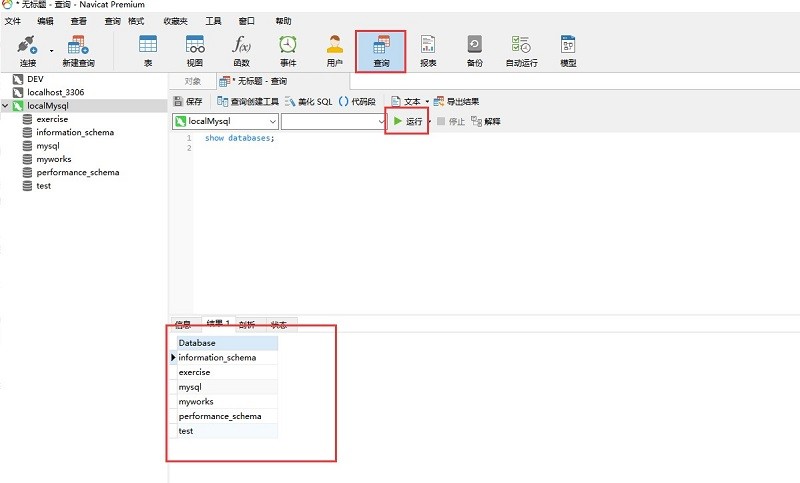Screen dimensions: 800x483
Task: Open the Function (函数) objects
Action: (x=241, y=51)
